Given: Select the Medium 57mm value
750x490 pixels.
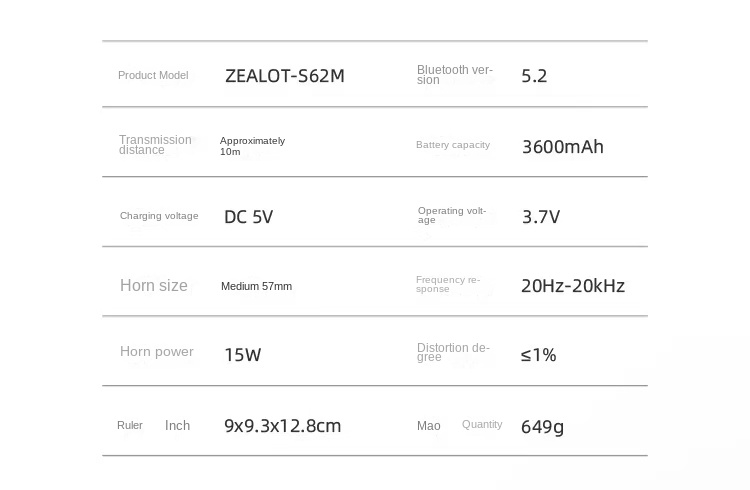Looking at the screenshot, I should [256, 286].
